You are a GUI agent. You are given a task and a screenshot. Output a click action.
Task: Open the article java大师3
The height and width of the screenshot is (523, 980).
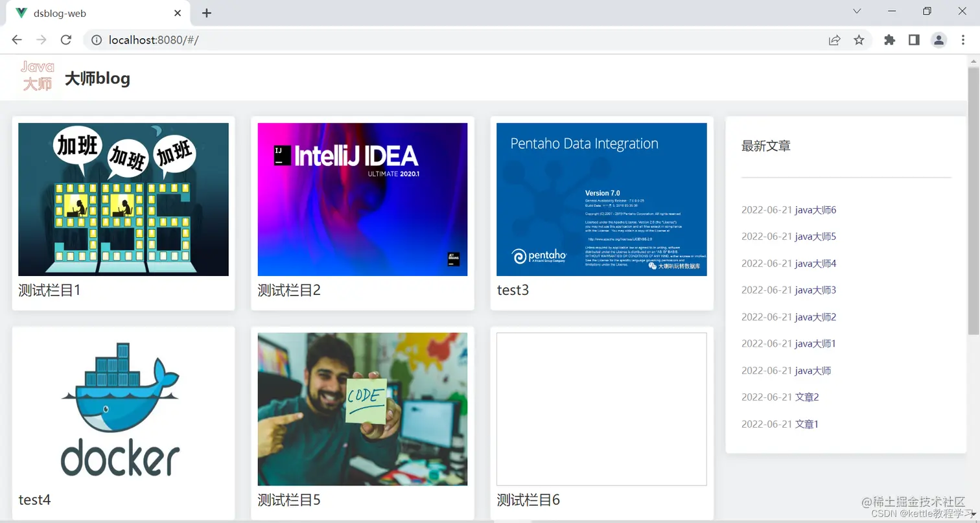[815, 290]
